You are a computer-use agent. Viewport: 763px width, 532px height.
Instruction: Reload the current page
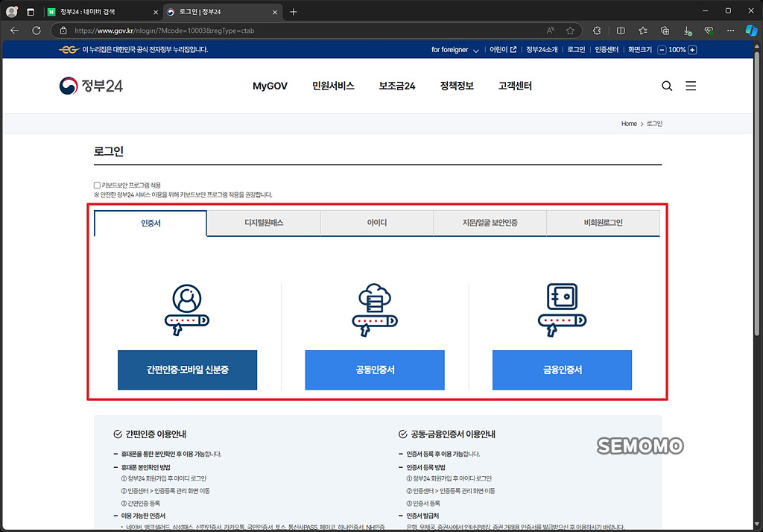coord(37,31)
